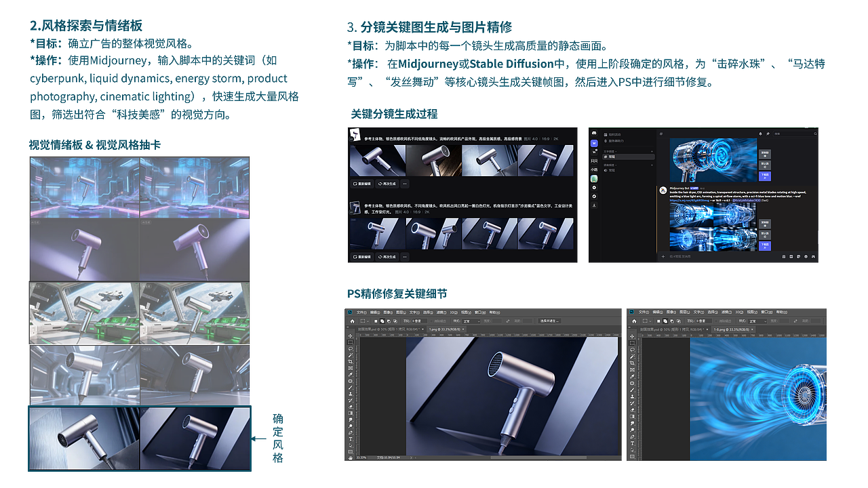Select Hand tool in left Photoshop toolbar
The width and height of the screenshot is (868, 488).
[x=351, y=457]
